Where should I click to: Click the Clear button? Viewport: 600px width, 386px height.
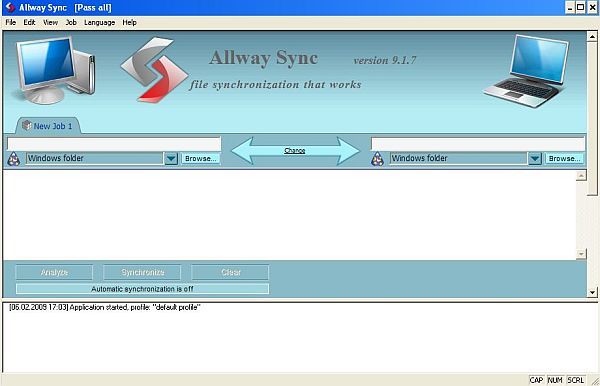click(230, 272)
